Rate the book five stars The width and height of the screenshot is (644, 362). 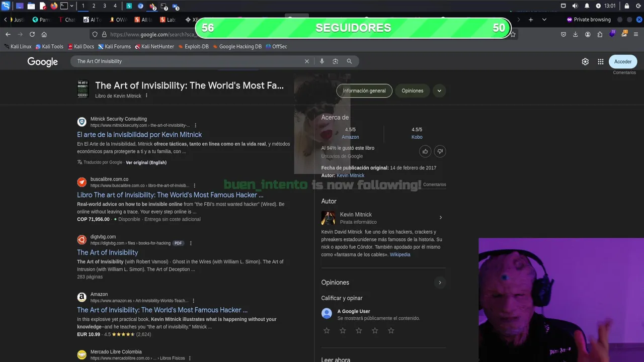point(391,330)
